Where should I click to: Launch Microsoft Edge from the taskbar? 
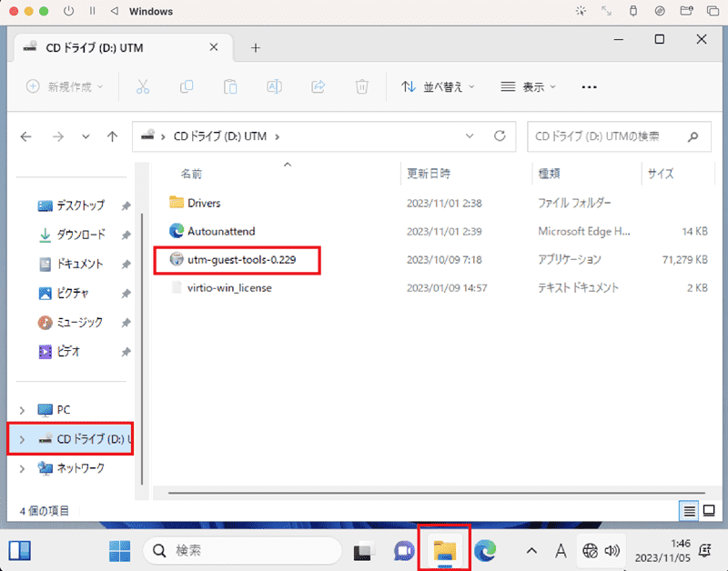[x=485, y=551]
